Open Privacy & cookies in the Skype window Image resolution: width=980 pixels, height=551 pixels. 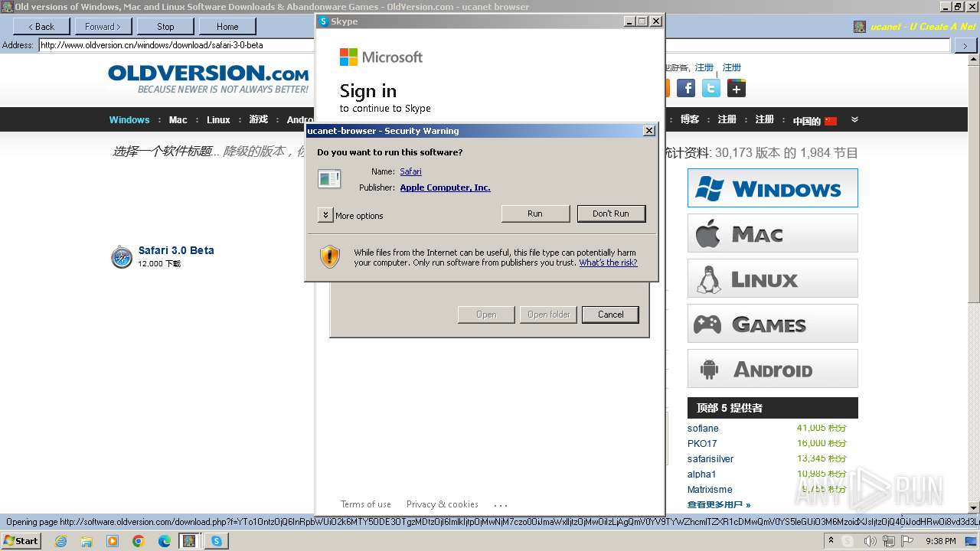click(x=443, y=504)
